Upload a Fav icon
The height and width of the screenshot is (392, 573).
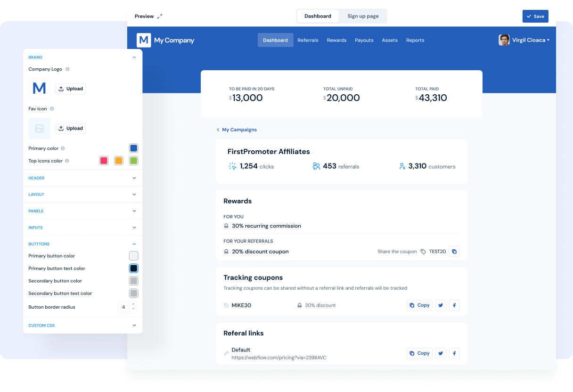[71, 128]
